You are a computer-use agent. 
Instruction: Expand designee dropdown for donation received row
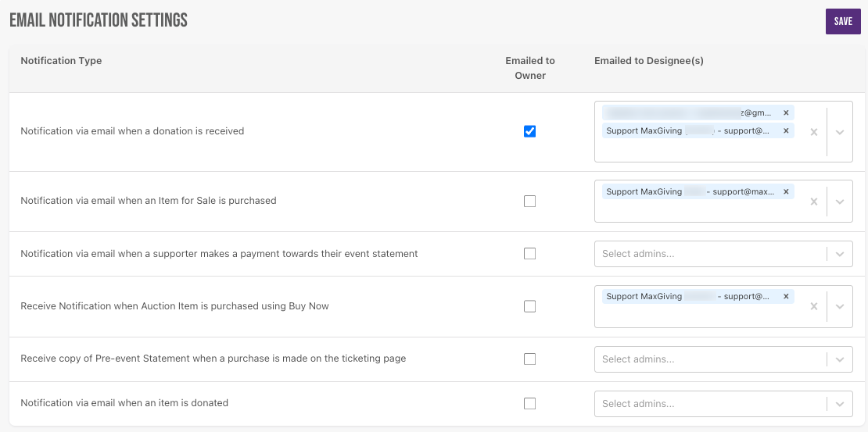click(x=840, y=132)
